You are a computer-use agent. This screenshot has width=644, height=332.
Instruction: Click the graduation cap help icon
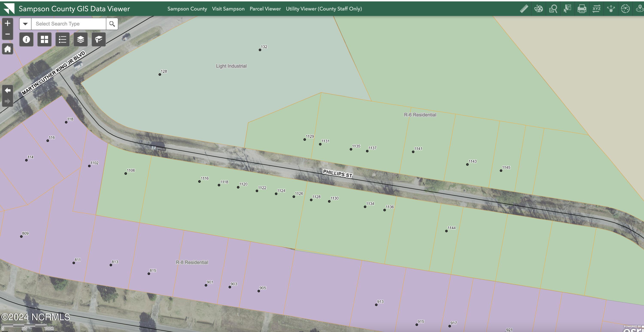coord(99,39)
